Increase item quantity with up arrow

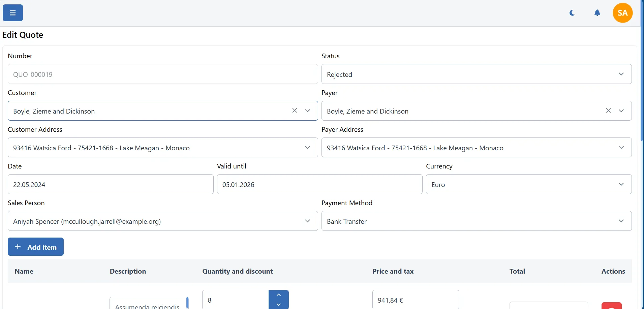279,295
